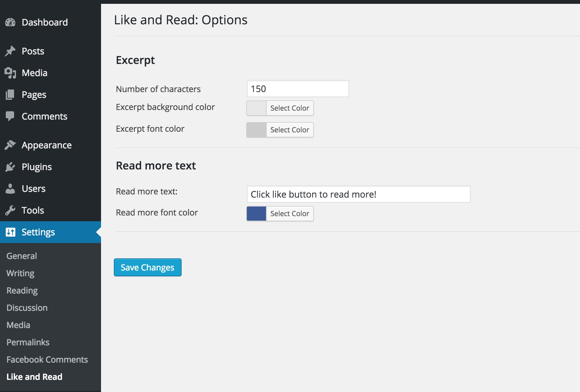This screenshot has height=392, width=580.
Task: Click the excerpt background color swatch
Action: [x=256, y=108]
